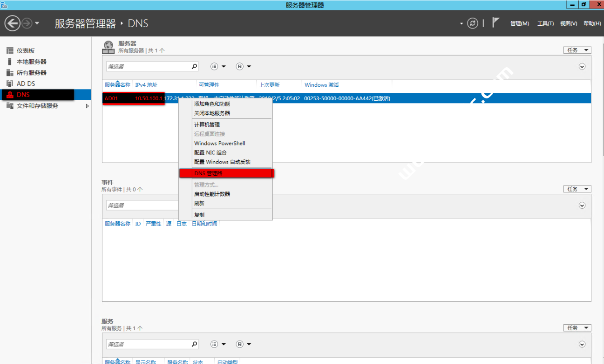Open the list view options dropdown in 服务器
This screenshot has height=364, width=604.
click(218, 66)
